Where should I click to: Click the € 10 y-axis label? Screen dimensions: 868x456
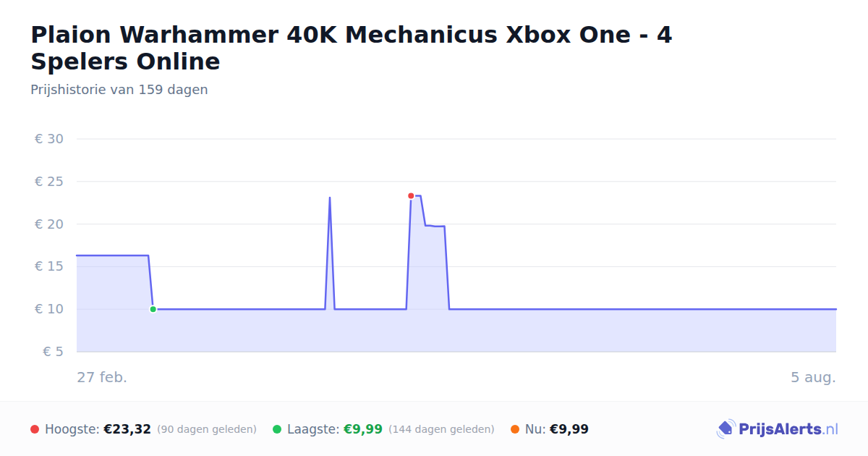click(x=49, y=309)
